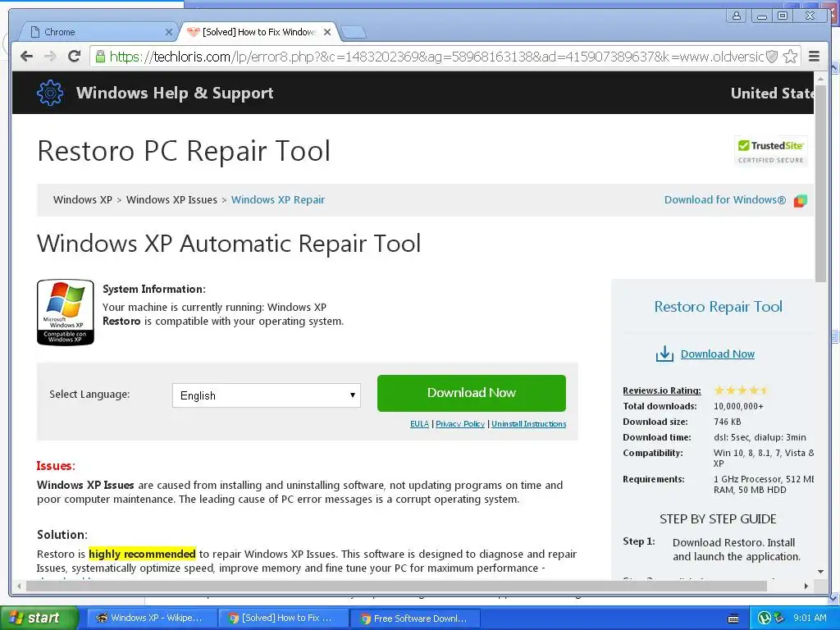The width and height of the screenshot is (840, 630).
Task: Click the system tray clock 9:01 AM
Action: (x=810, y=619)
